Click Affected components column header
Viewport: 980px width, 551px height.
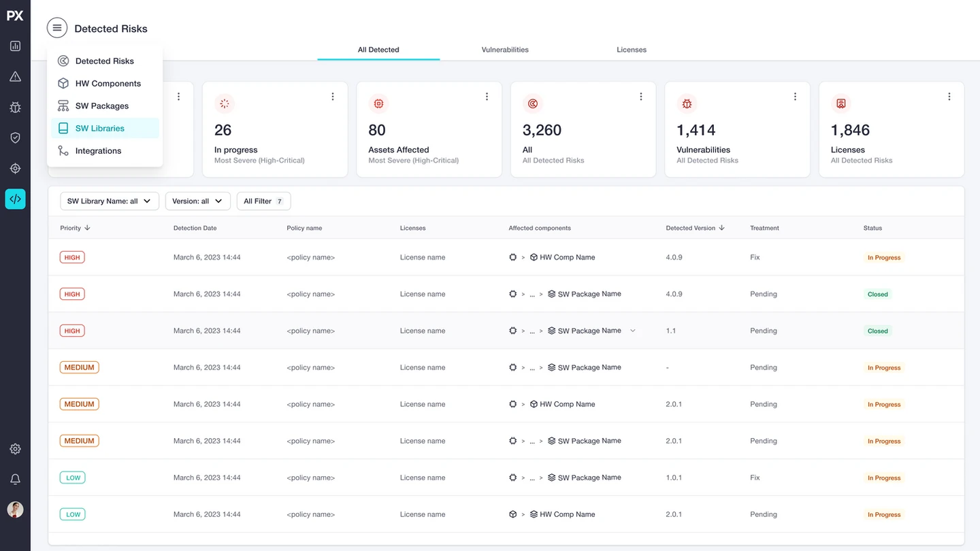pyautogui.click(x=540, y=228)
